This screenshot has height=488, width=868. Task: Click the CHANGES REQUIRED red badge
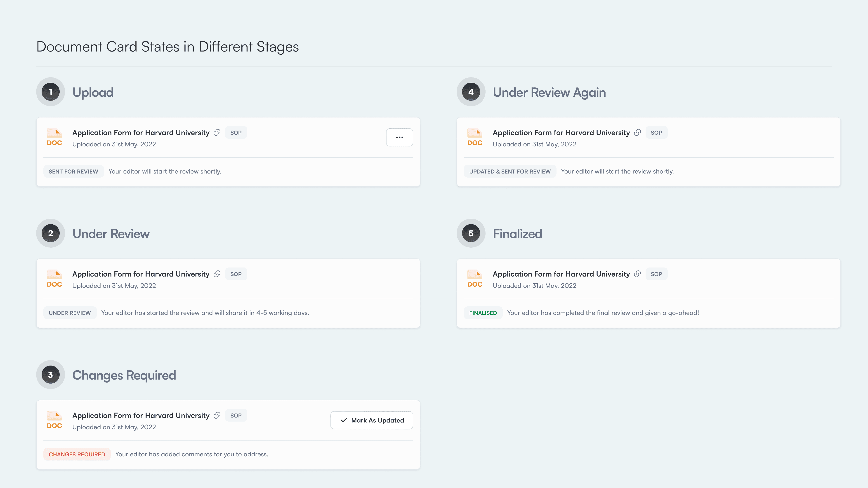(77, 454)
